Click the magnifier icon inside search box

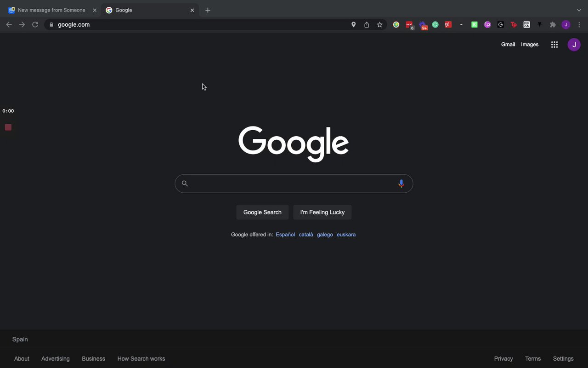tap(185, 184)
